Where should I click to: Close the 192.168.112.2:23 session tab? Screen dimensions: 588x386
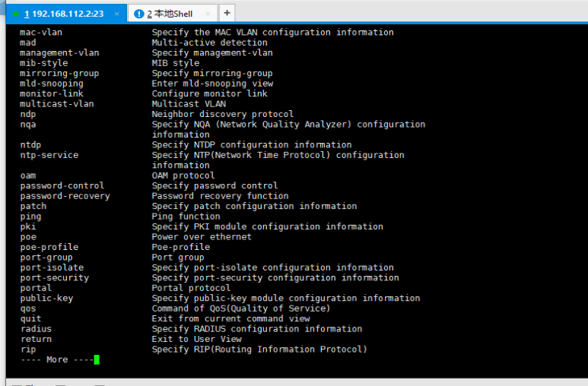pyautogui.click(x=116, y=14)
